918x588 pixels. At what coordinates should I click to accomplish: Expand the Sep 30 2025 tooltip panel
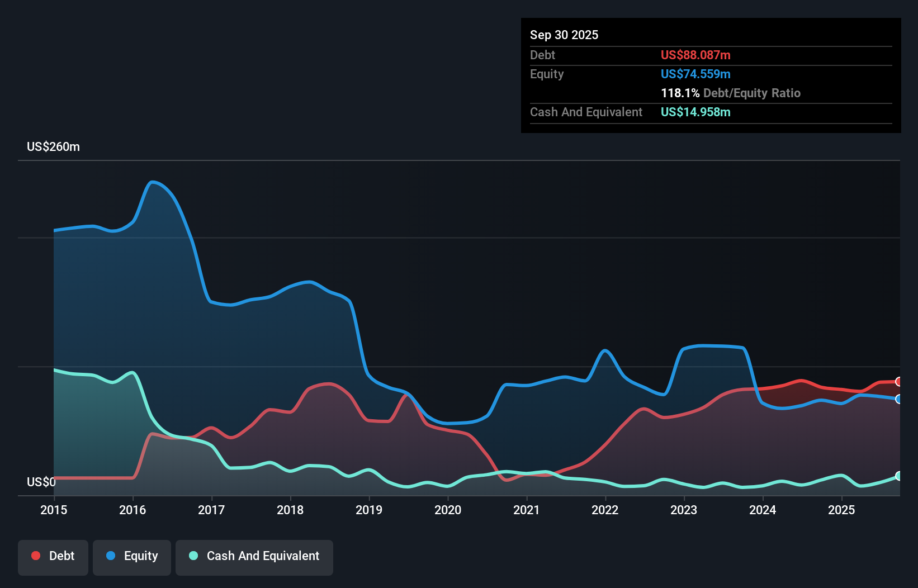click(x=564, y=35)
